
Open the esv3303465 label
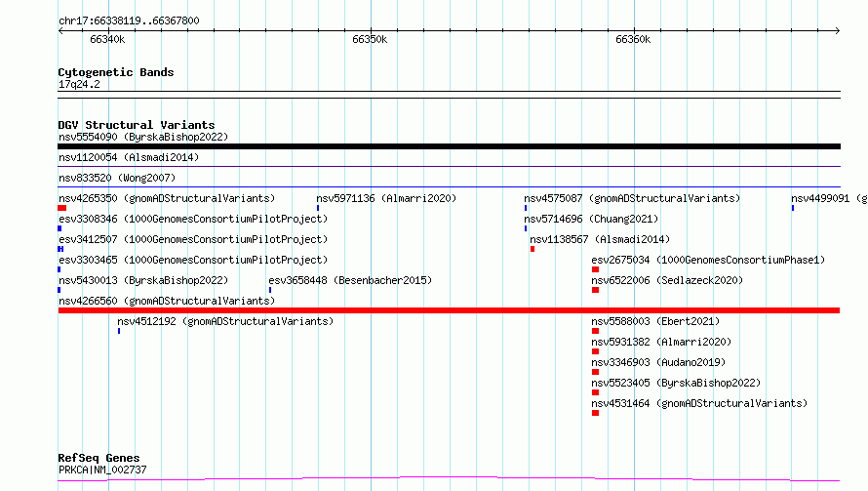pos(193,260)
